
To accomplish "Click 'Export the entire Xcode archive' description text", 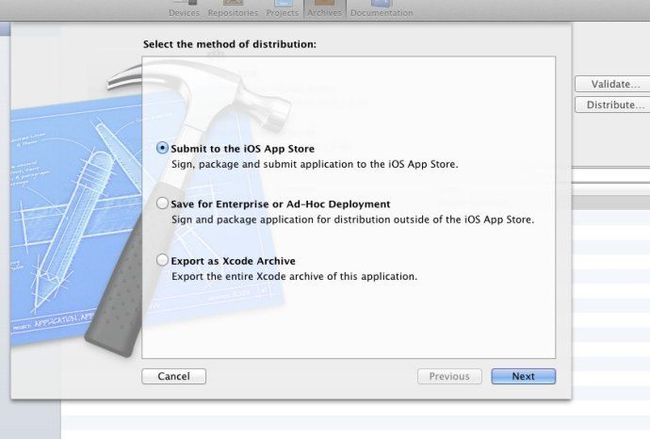I will coord(294,276).
